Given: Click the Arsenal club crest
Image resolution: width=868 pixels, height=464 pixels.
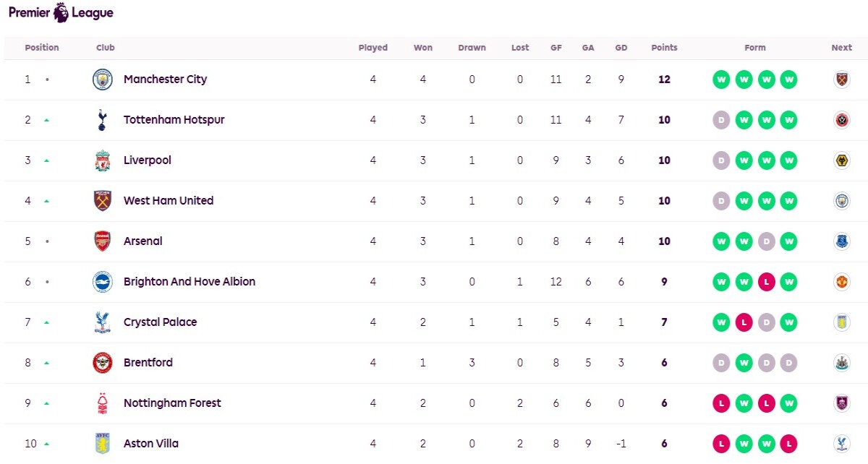Looking at the screenshot, I should pyautogui.click(x=103, y=241).
